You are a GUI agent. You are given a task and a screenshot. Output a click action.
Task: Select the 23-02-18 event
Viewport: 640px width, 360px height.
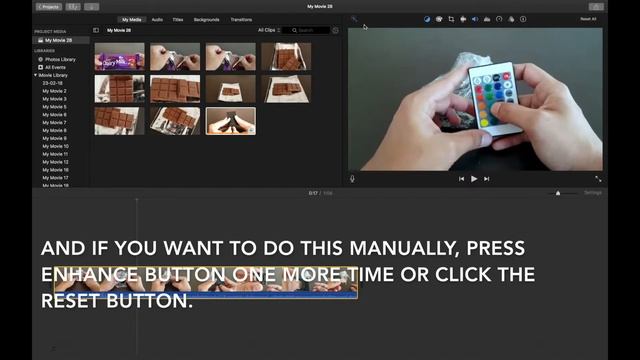[x=52, y=83]
